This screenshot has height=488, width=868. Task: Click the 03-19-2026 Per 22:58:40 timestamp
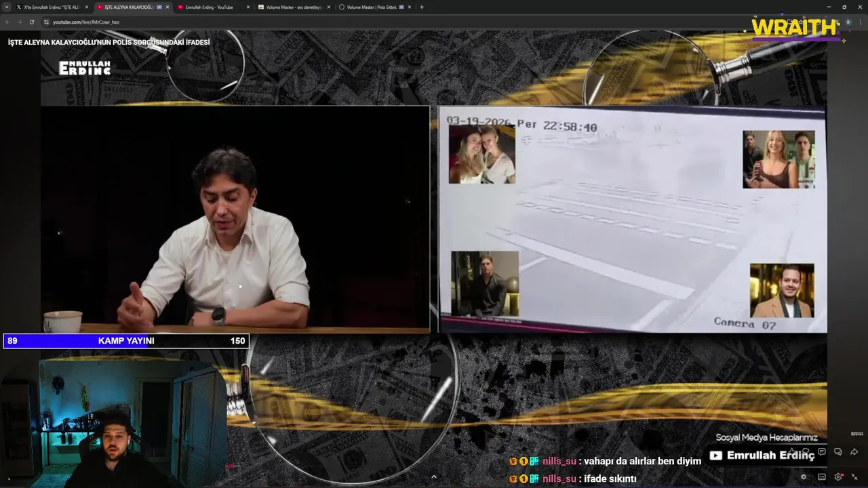[x=521, y=125]
